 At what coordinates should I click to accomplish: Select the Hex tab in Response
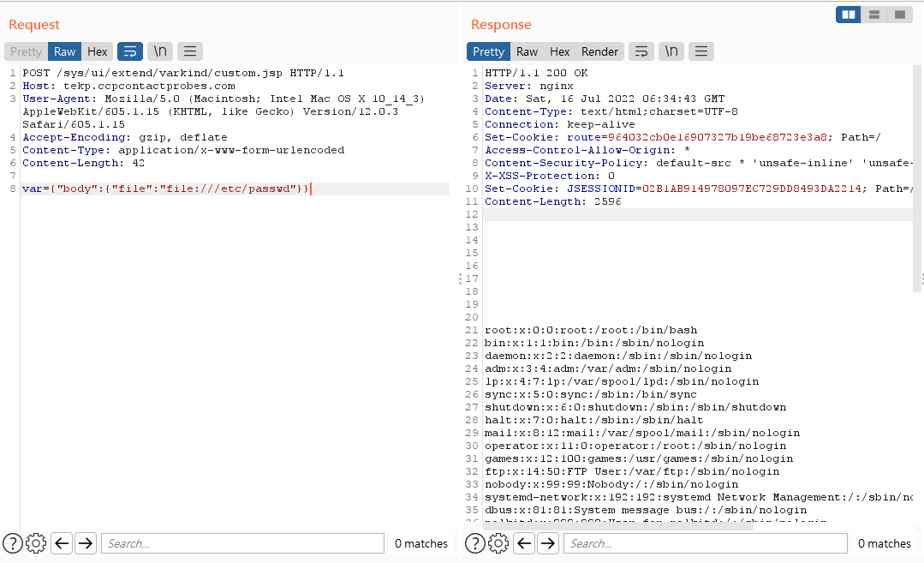pos(560,51)
